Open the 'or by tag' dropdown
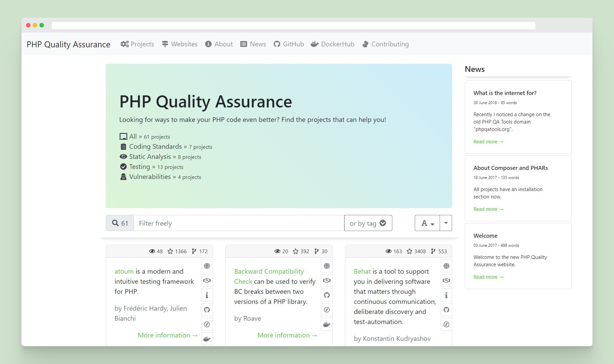Viewport: 614px width, 364px height. coord(368,223)
